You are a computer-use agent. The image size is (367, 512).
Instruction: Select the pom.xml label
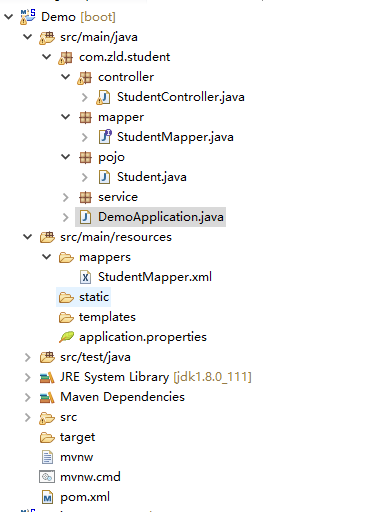pyautogui.click(x=85, y=497)
